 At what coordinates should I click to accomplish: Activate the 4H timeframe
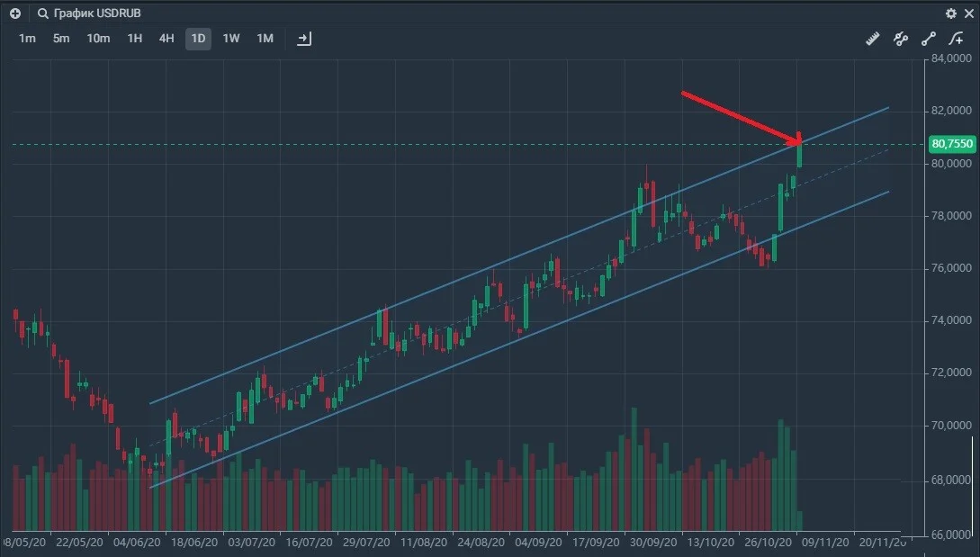pyautogui.click(x=166, y=39)
